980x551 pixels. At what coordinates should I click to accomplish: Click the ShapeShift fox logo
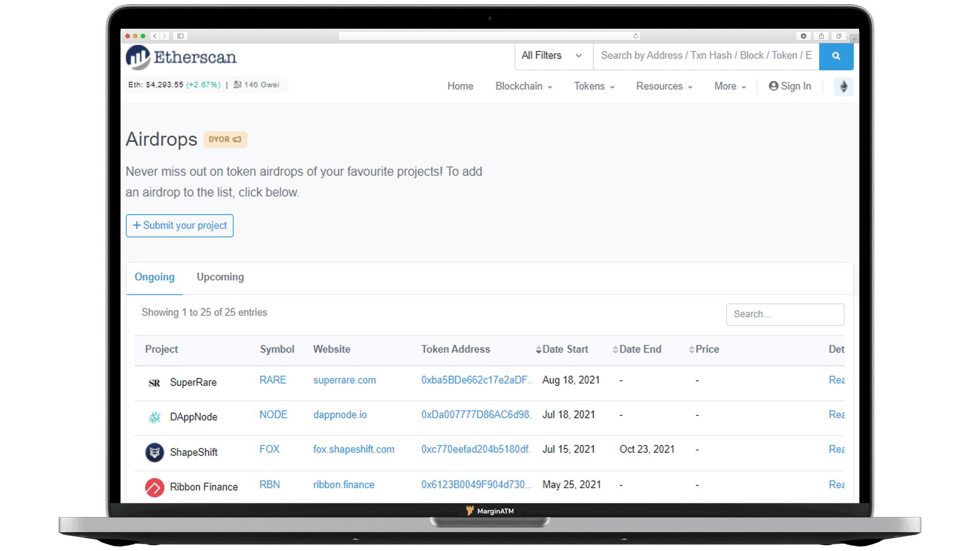(154, 452)
